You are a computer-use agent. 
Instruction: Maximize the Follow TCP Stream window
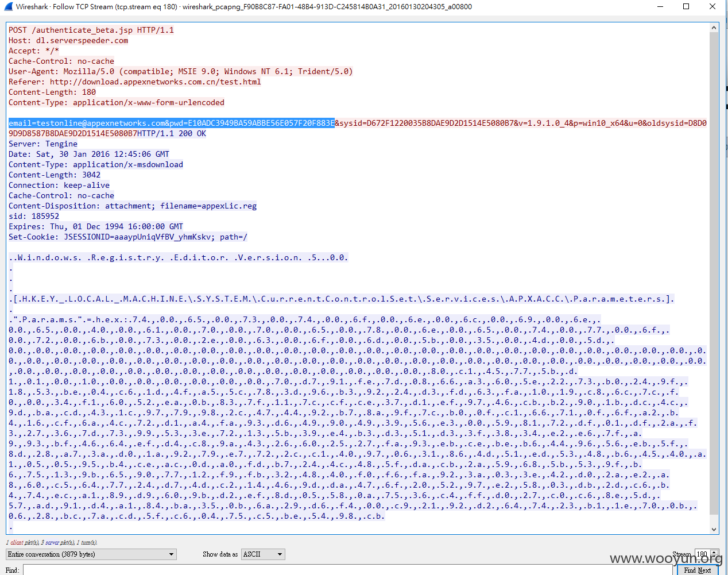click(686, 6)
